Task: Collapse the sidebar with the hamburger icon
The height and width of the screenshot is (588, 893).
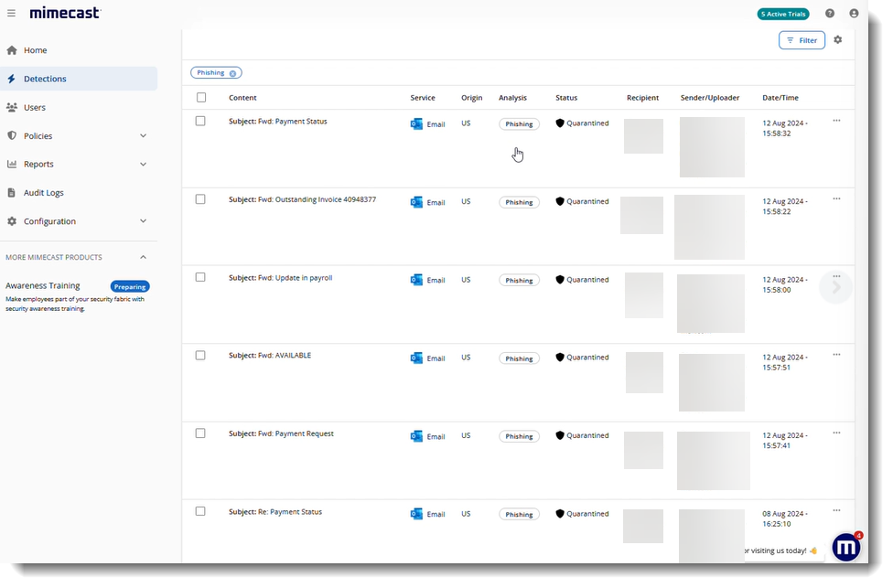Action: point(13,14)
